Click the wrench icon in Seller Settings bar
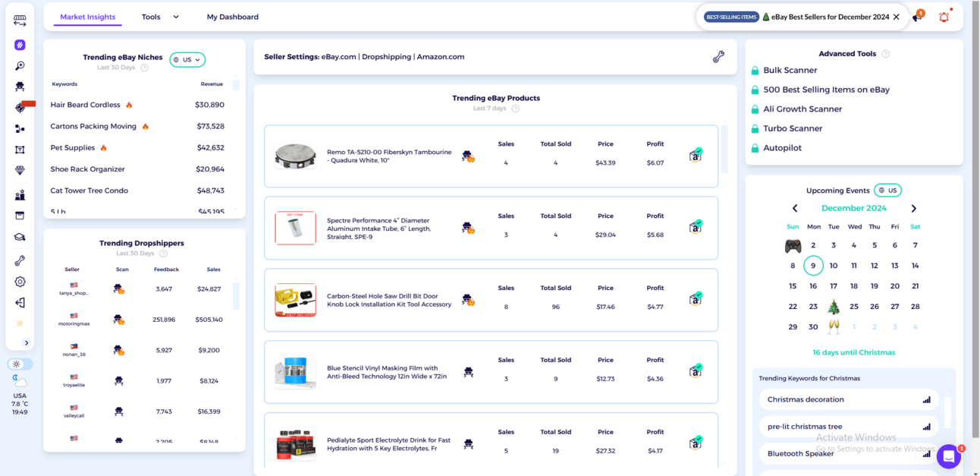 pos(718,57)
